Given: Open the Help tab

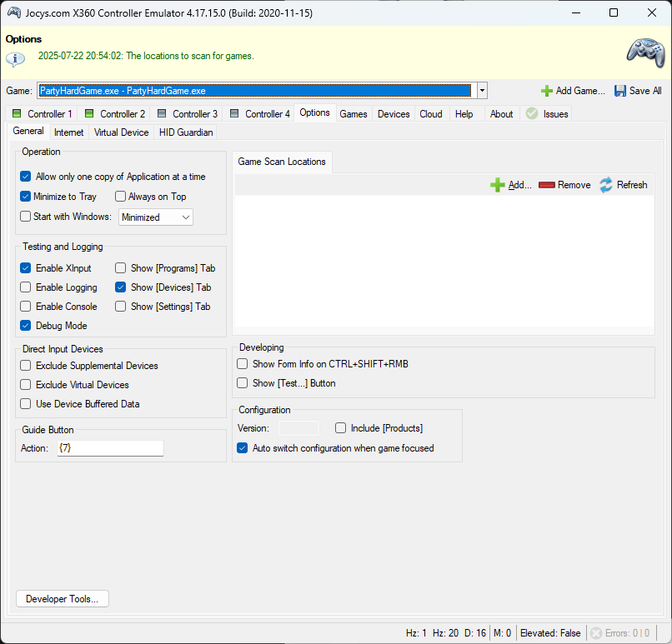Looking at the screenshot, I should pos(464,114).
